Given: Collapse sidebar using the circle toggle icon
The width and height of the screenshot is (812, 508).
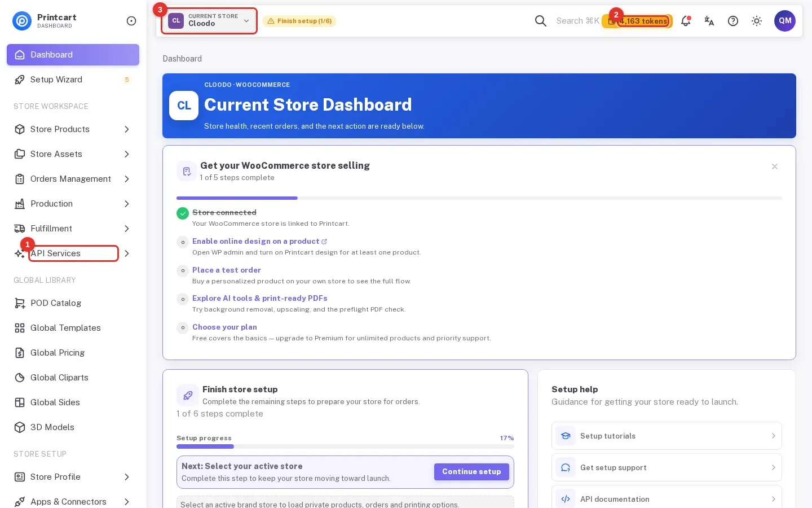Looking at the screenshot, I should [131, 21].
